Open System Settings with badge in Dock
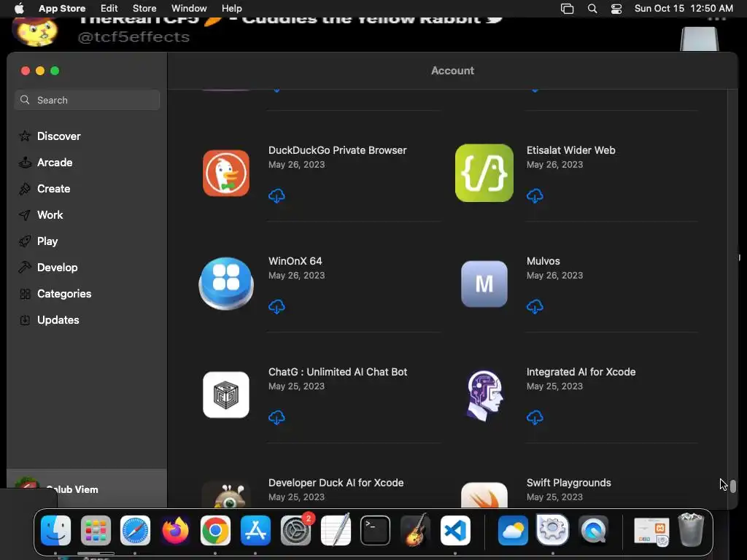The width and height of the screenshot is (747, 560). point(296,530)
